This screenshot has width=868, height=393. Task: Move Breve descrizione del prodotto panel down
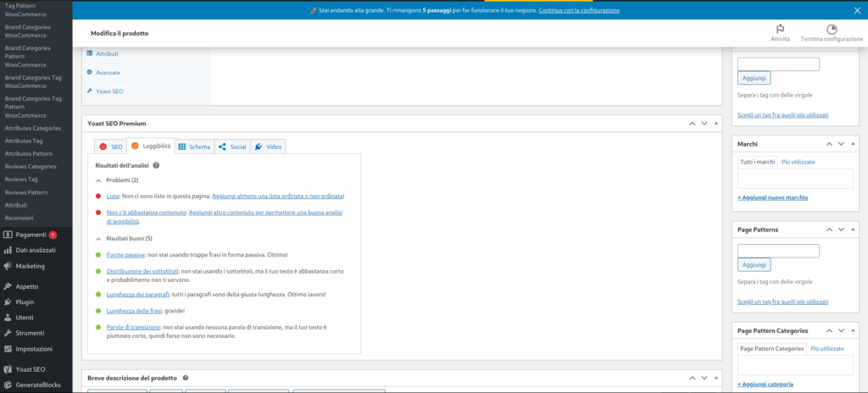[x=704, y=378]
